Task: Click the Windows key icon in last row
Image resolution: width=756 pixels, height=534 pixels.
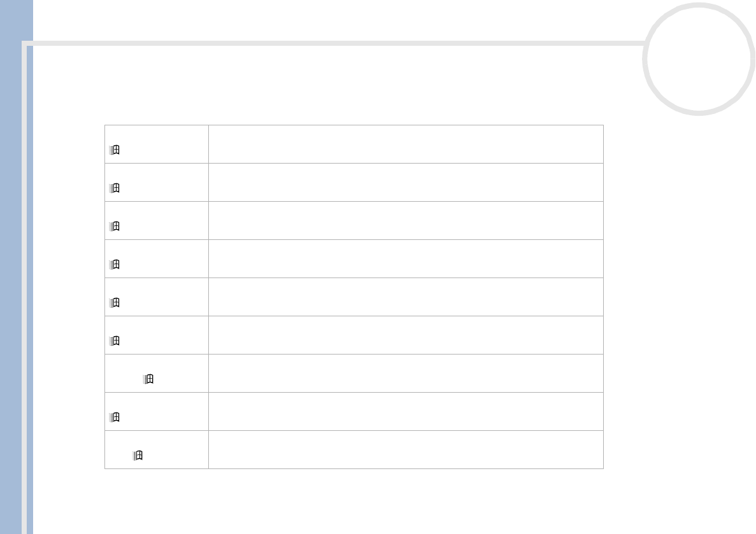Action: click(138, 456)
